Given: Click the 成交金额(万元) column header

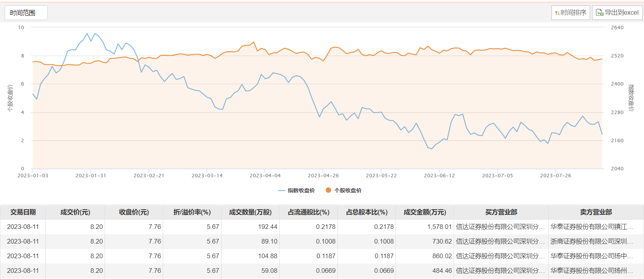Looking at the screenshot, I should 425,212.
